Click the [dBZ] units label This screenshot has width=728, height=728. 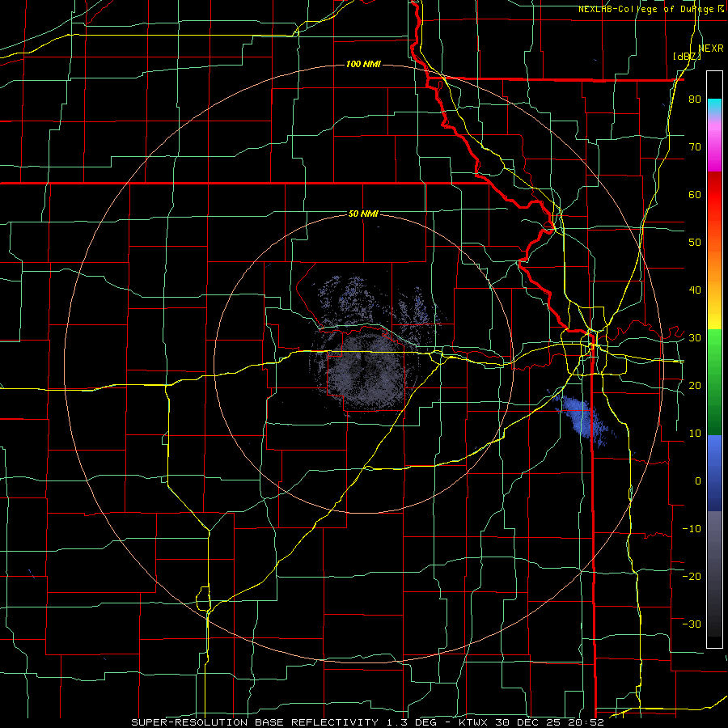pos(687,57)
